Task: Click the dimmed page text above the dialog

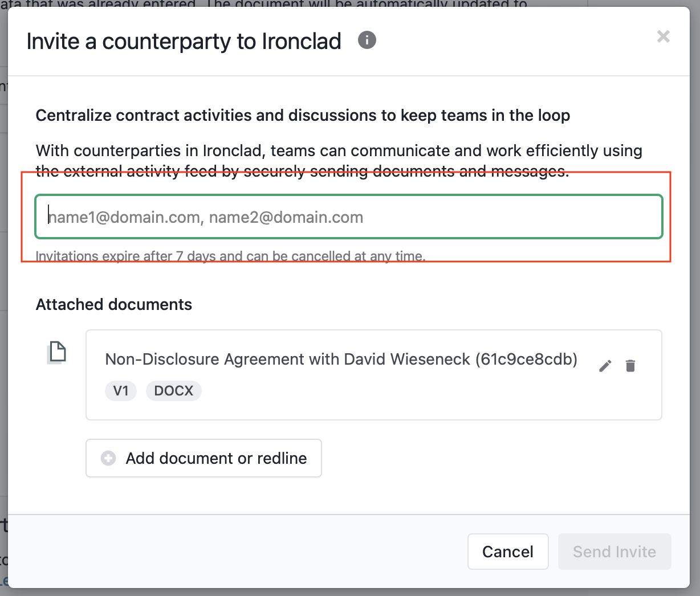Action: [264, 3]
